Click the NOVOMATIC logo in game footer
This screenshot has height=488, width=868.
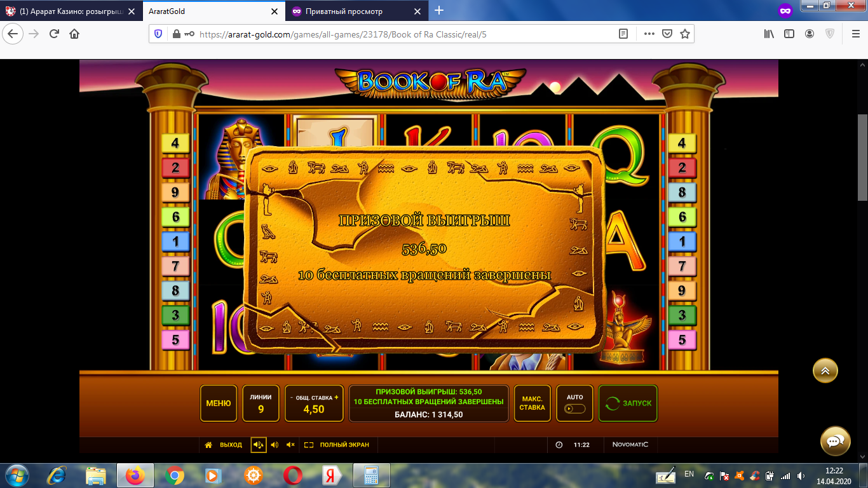coord(630,445)
